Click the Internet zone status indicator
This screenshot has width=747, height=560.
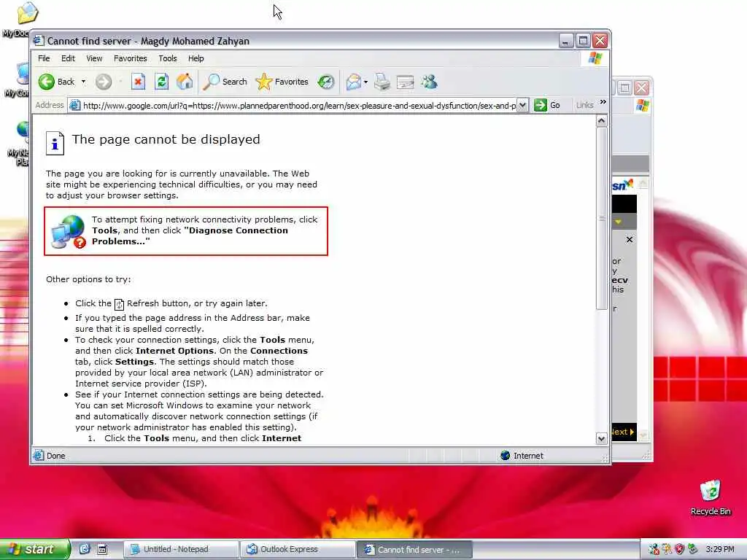(x=522, y=456)
